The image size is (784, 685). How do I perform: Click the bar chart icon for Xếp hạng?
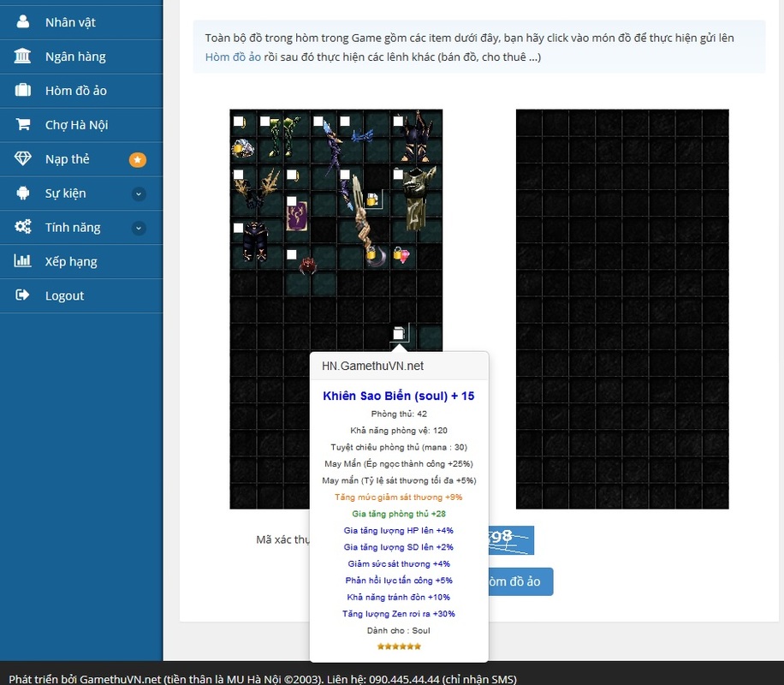point(22,262)
